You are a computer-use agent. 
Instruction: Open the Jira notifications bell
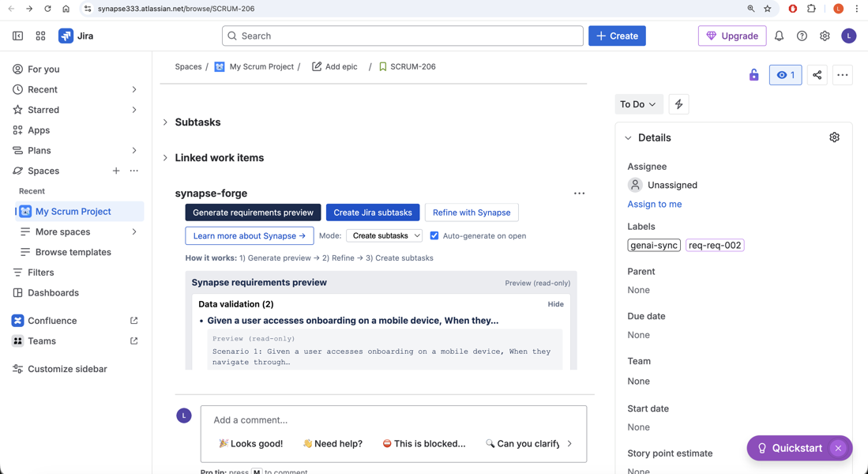(779, 36)
